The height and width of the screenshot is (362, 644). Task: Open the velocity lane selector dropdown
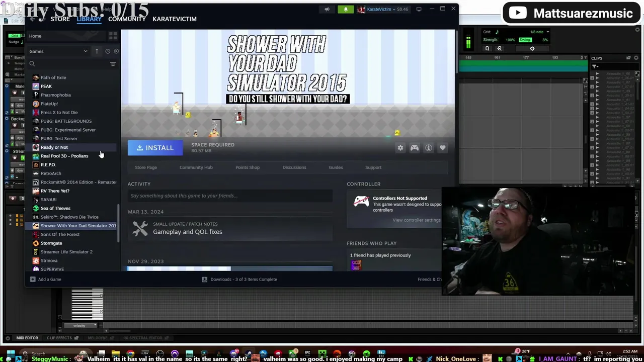(79, 326)
